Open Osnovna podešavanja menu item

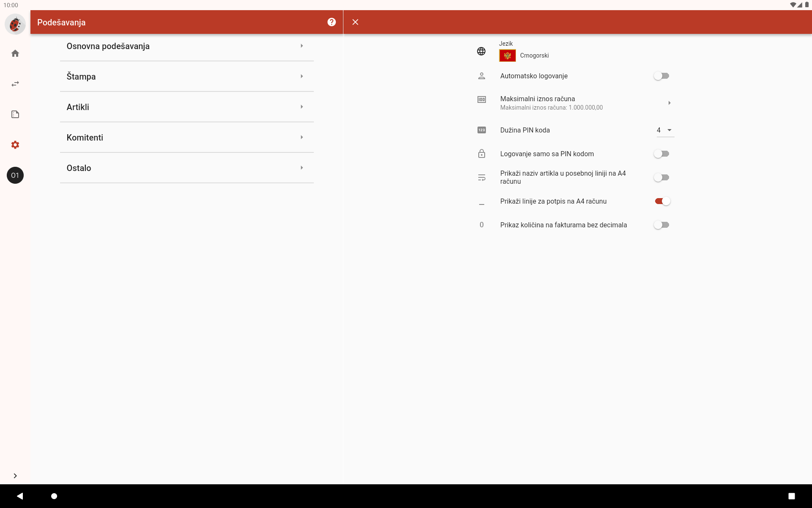[187, 46]
